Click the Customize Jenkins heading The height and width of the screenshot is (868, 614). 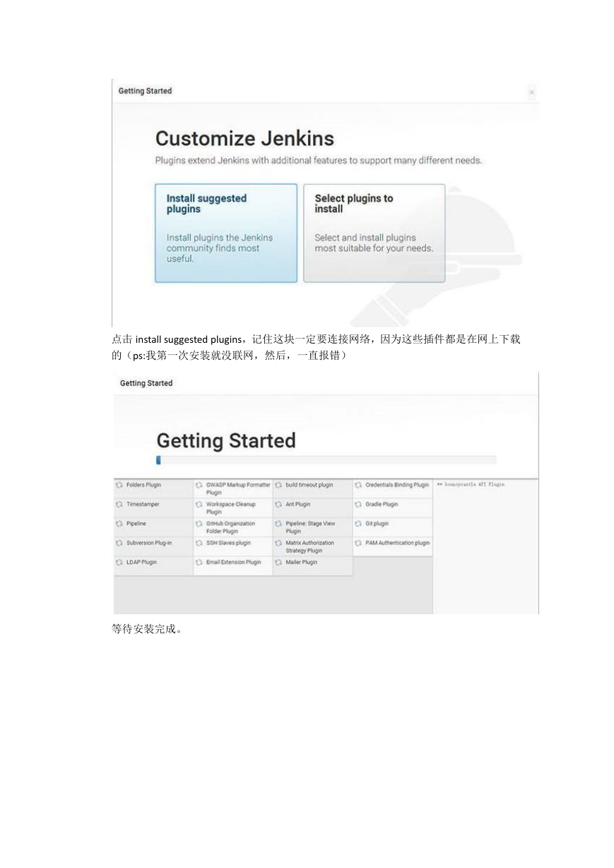(244, 139)
